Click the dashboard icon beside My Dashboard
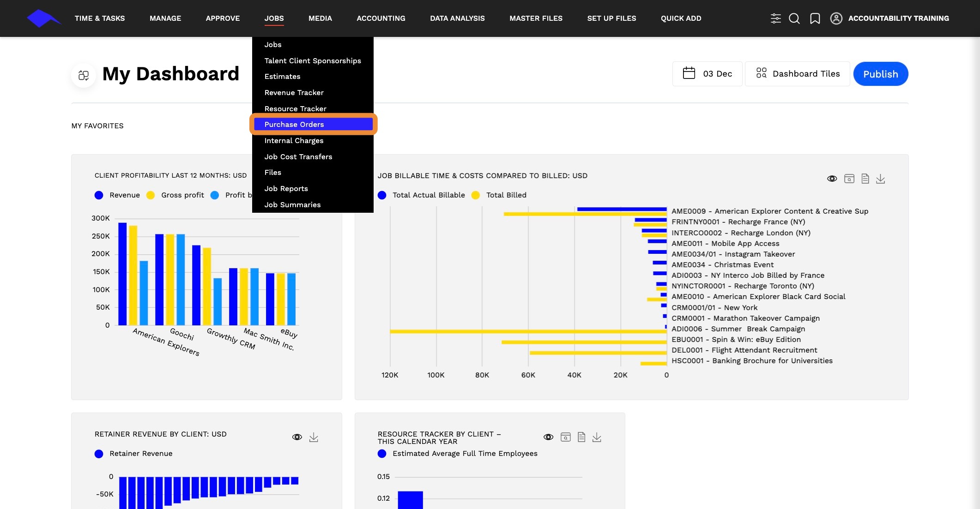Screen dimensions: 980x509 click(84, 75)
